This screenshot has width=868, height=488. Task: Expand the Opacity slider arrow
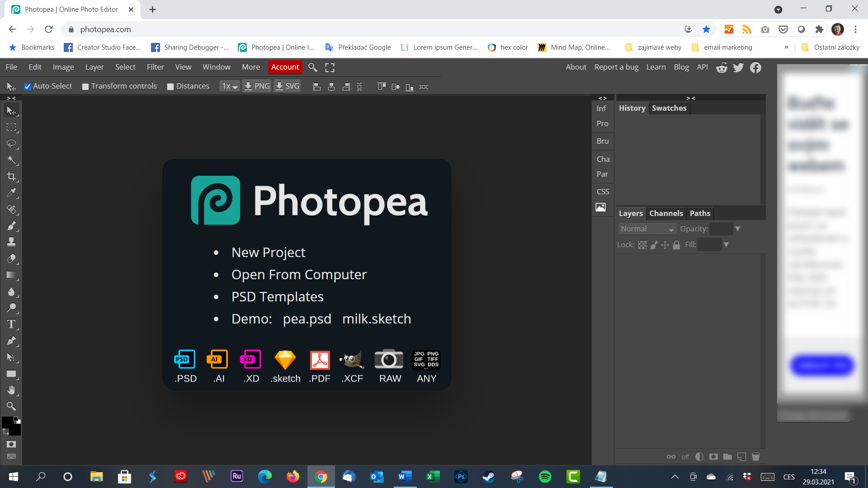738,229
